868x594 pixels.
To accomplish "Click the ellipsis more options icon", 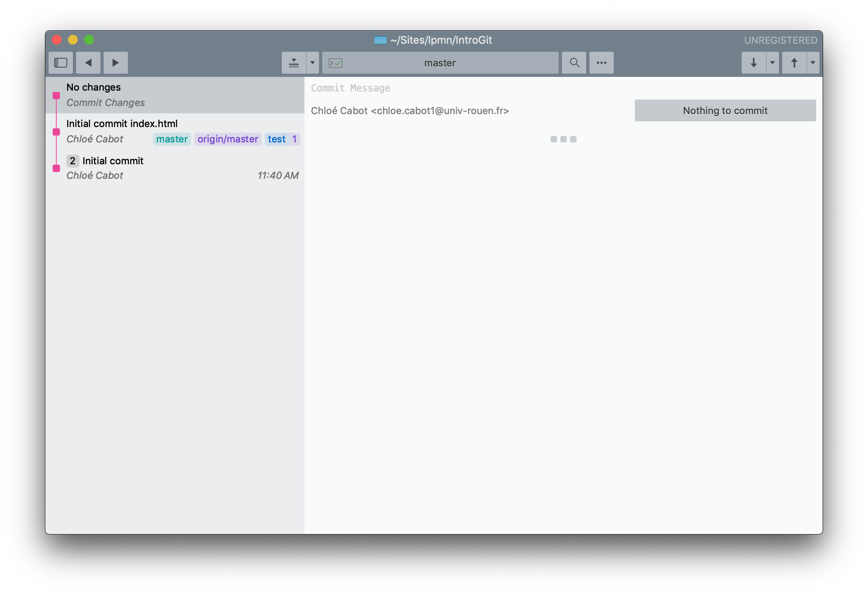I will [x=601, y=63].
